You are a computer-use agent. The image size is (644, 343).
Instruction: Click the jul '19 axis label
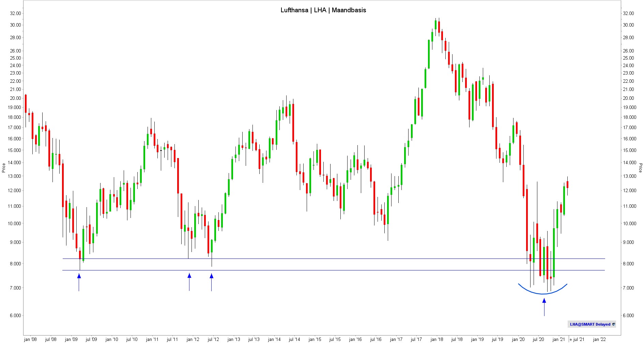(497, 339)
